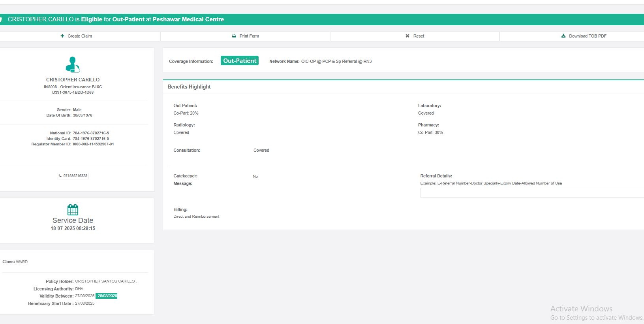Click the plus icon beside Create Claim

click(62, 36)
